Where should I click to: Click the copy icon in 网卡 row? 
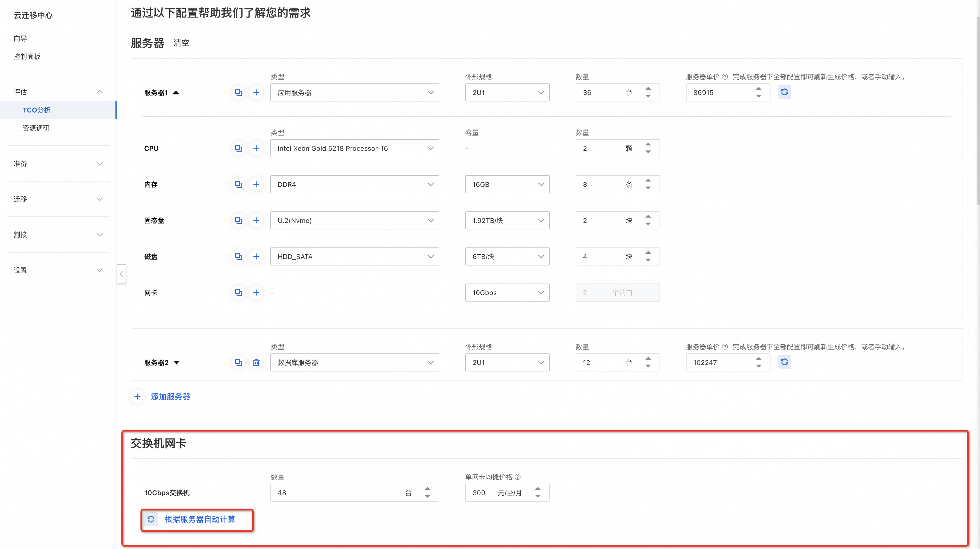pyautogui.click(x=238, y=292)
